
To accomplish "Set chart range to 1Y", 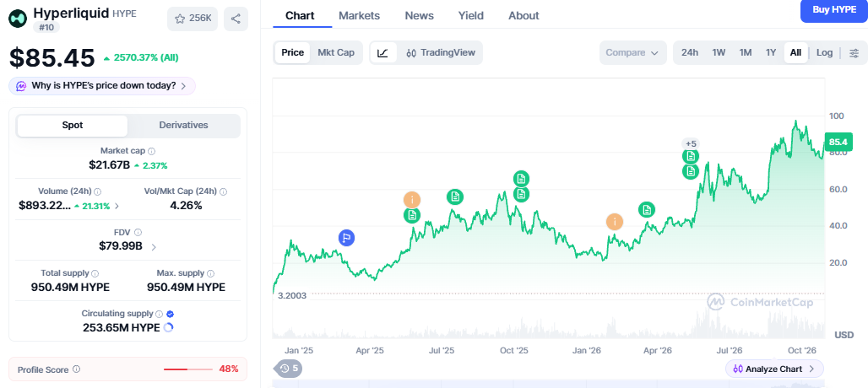I will 771,53.
